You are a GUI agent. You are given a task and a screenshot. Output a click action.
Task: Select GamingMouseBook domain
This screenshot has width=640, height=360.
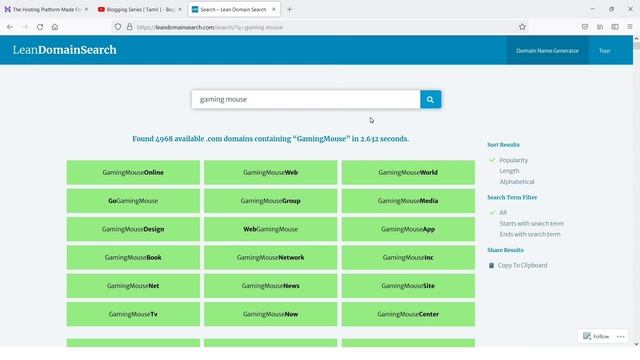click(133, 257)
